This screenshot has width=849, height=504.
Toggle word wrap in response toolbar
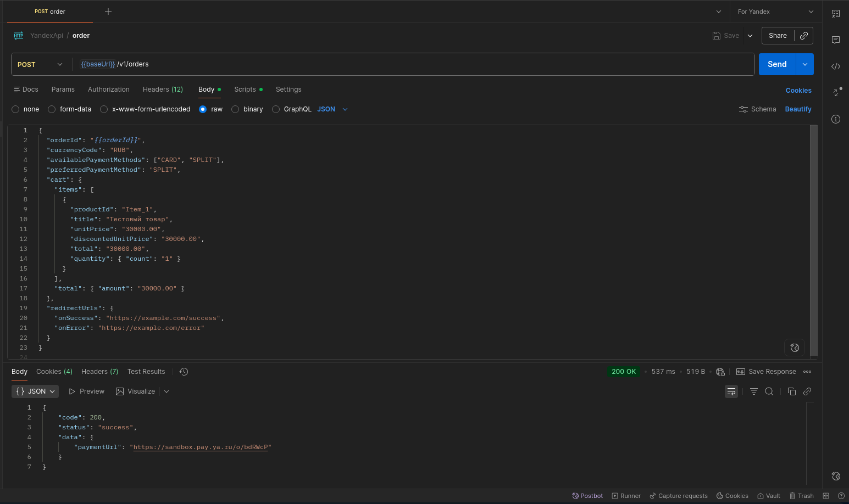coord(731,391)
